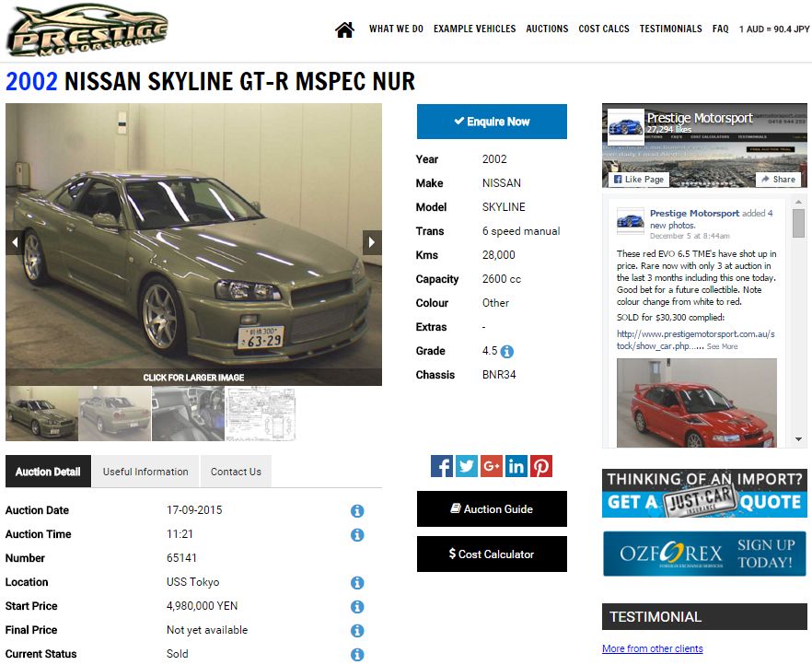
Task: Click info icon for Start Price row
Action: tap(357, 607)
